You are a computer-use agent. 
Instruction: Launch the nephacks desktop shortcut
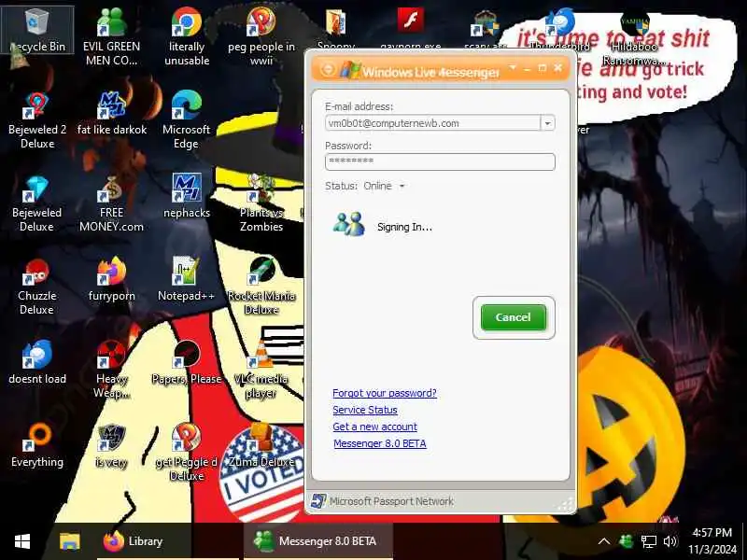(186, 196)
